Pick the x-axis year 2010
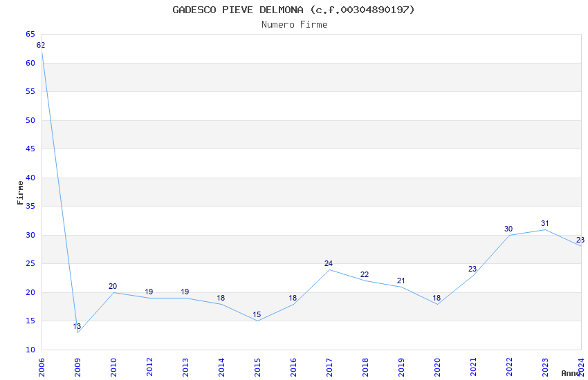The height and width of the screenshot is (380, 588). click(x=113, y=367)
